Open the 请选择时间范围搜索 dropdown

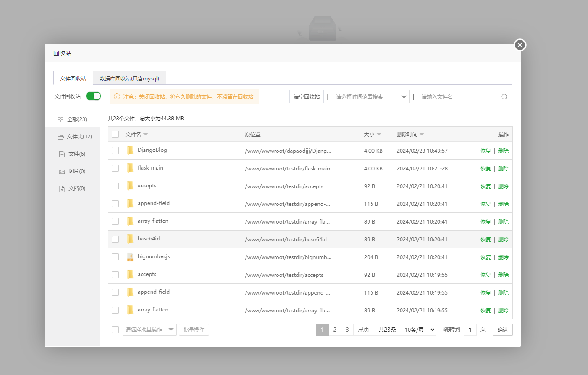coord(371,96)
